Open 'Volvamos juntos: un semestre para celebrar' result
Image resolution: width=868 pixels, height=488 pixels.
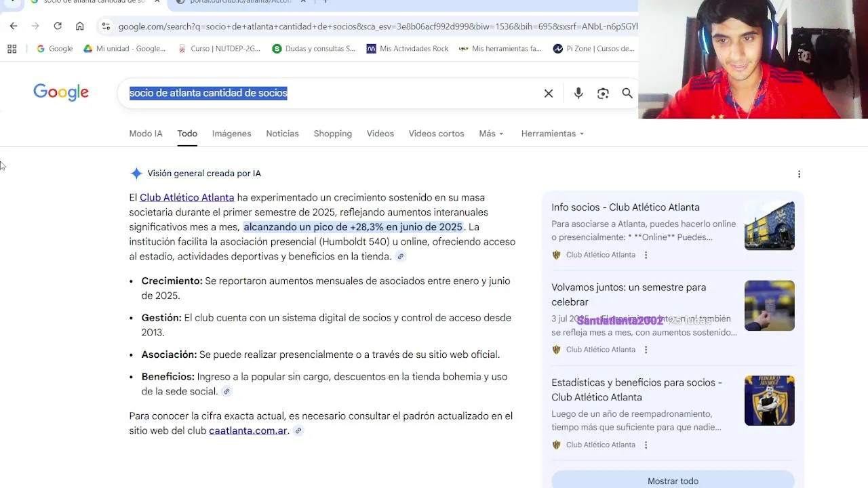point(629,295)
